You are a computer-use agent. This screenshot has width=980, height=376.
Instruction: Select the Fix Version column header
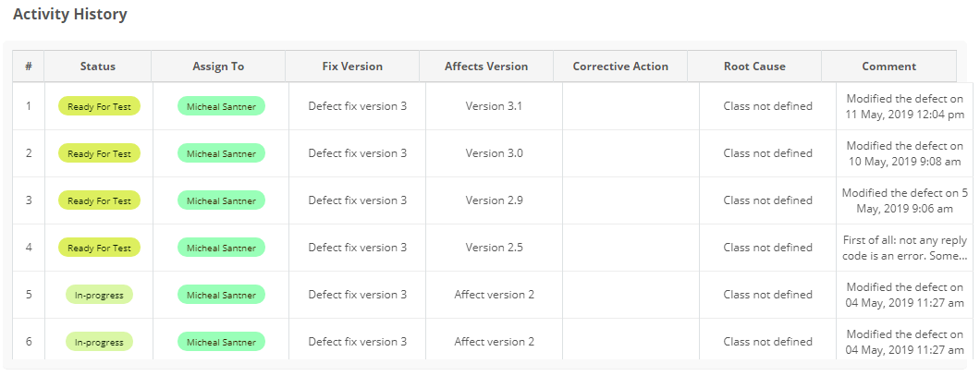tap(352, 67)
